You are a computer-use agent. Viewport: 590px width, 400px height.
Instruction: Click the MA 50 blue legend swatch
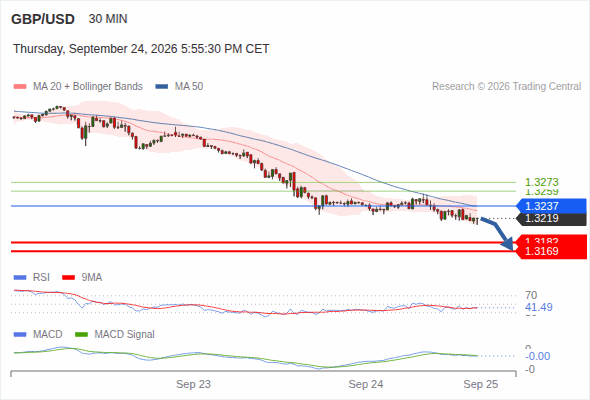pyautogui.click(x=162, y=87)
